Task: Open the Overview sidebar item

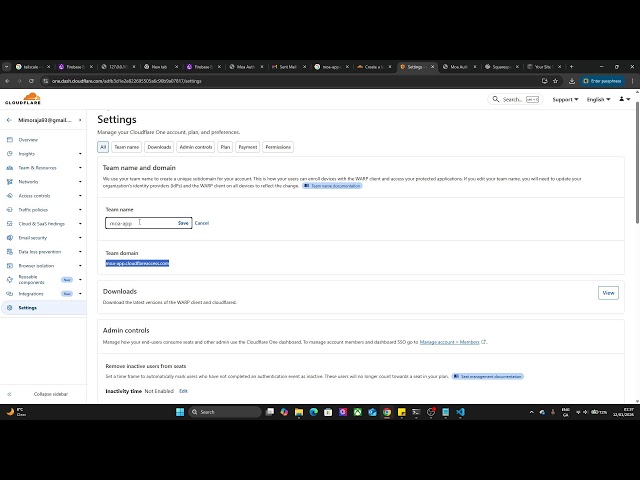Action: tap(28, 140)
